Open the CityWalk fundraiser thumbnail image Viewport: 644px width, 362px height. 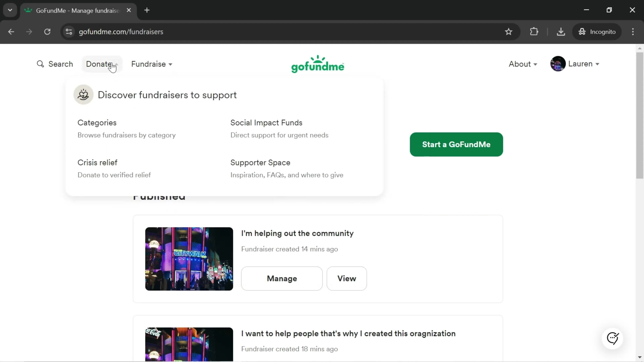point(189,259)
